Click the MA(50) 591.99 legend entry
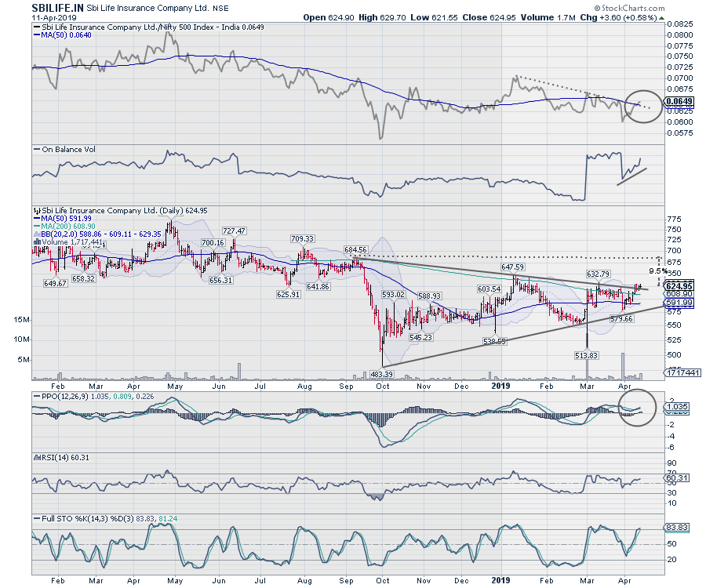 [x=63, y=219]
